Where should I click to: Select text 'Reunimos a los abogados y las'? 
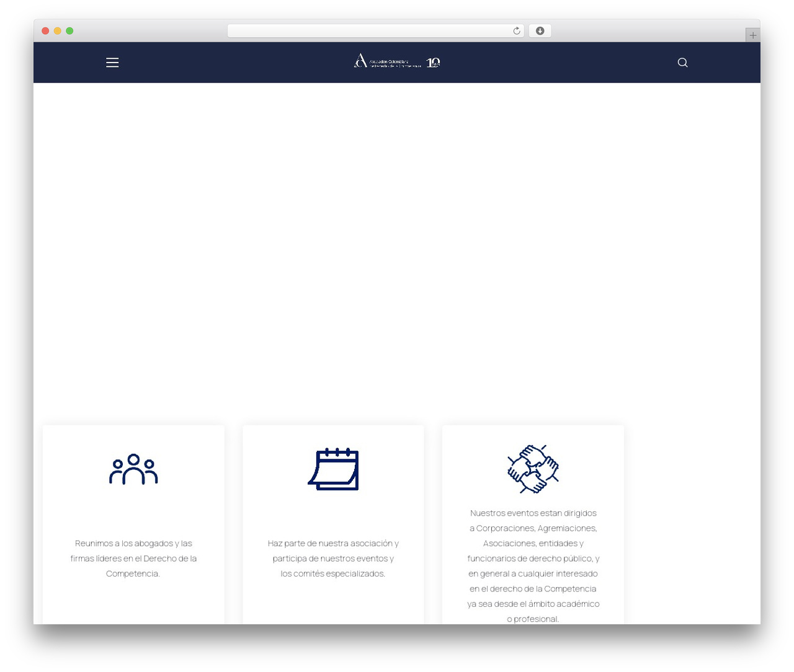[x=133, y=544]
